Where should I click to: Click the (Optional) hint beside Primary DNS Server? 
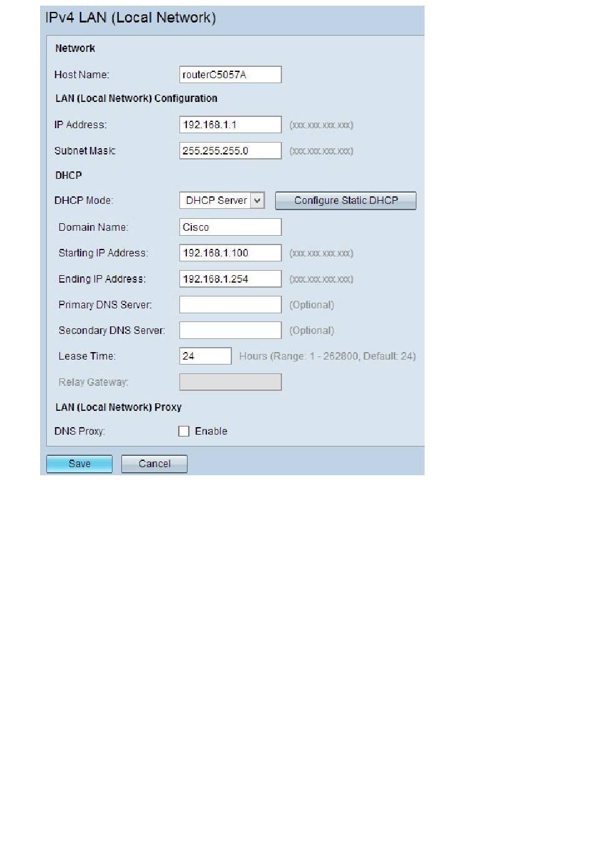(311, 305)
